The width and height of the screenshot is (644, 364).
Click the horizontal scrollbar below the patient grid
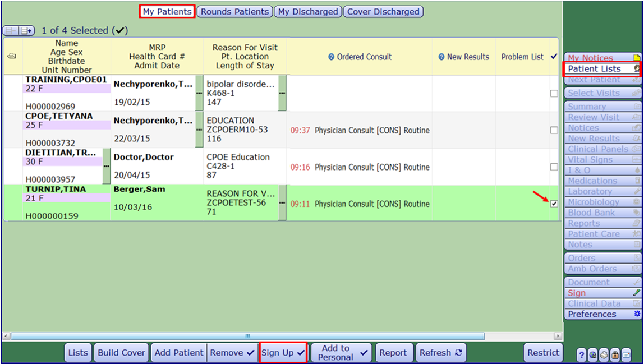(x=247, y=335)
